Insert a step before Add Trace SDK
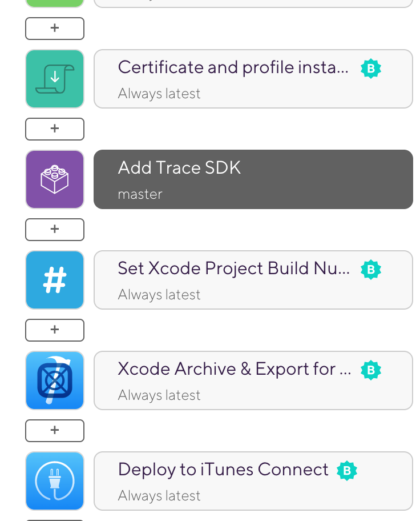Viewport: 420px width, 521px height. (x=55, y=129)
